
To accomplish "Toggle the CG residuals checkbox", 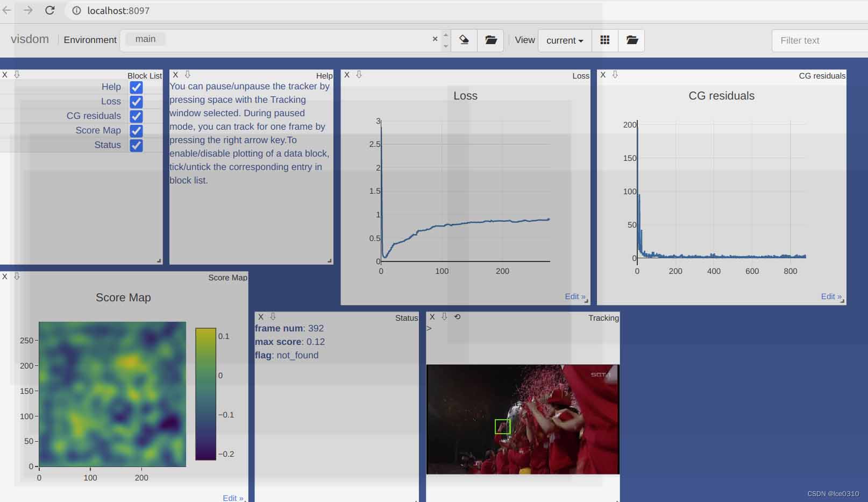I will [136, 116].
